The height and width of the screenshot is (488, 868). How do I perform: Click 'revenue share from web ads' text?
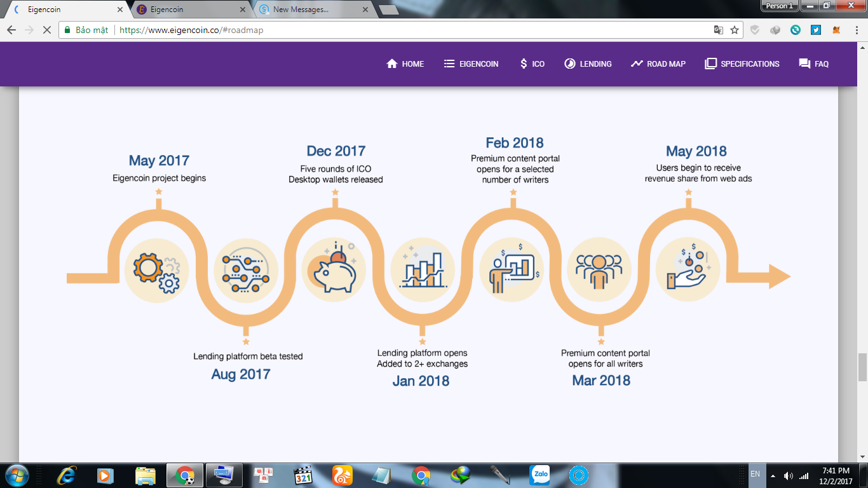click(698, 179)
